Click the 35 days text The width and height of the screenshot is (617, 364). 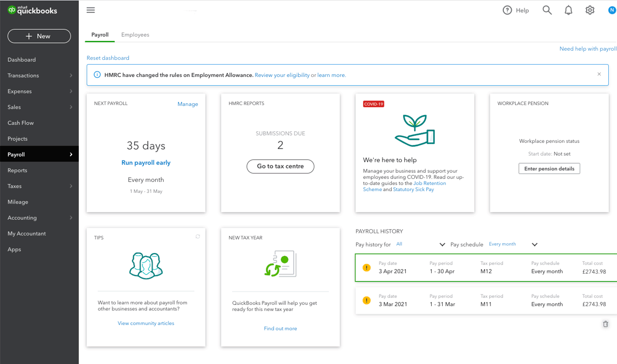tap(146, 146)
